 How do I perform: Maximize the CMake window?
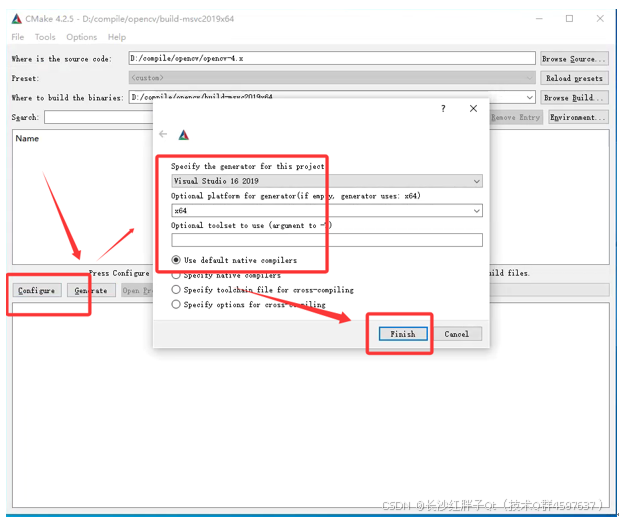click(569, 19)
